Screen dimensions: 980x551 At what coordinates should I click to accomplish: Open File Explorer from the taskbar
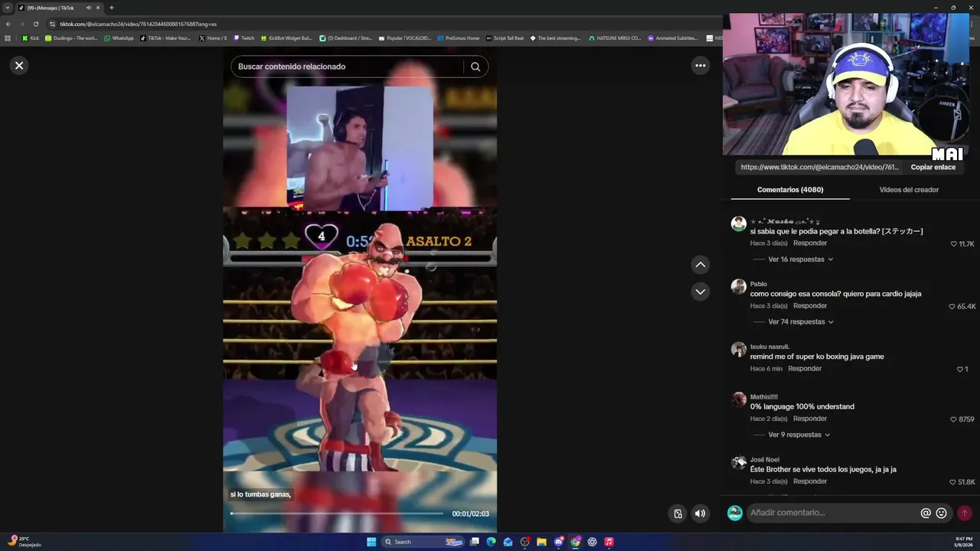tap(541, 542)
